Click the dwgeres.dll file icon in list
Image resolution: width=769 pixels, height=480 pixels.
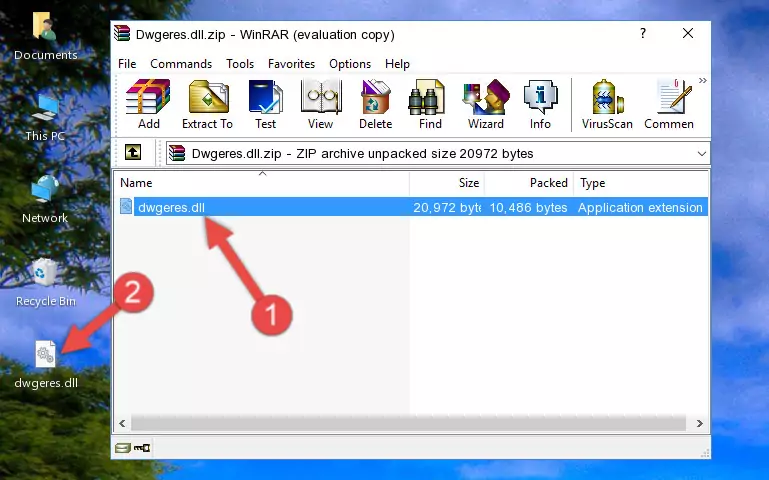click(x=126, y=206)
